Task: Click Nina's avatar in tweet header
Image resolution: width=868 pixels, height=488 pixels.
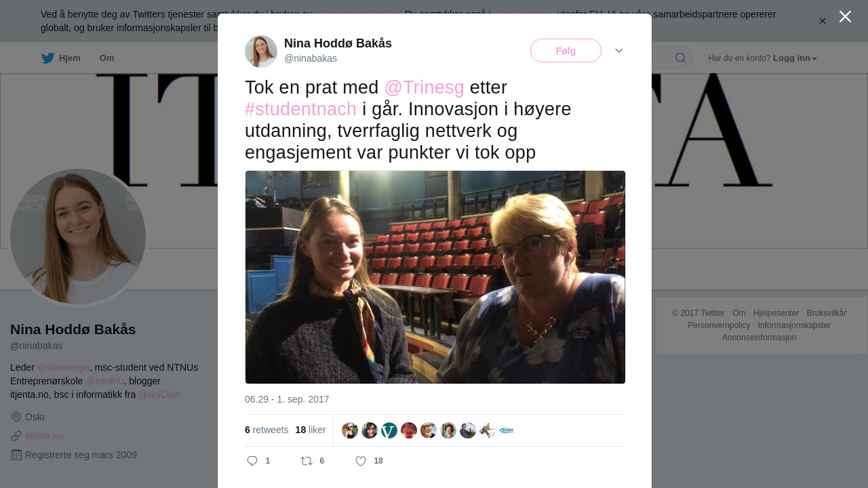Action: pos(261,52)
